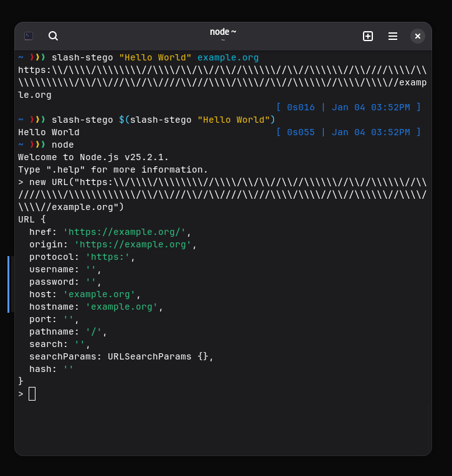This screenshot has height=476, width=452.
Task: Click the href value 'https://example.org/'
Action: (124, 232)
